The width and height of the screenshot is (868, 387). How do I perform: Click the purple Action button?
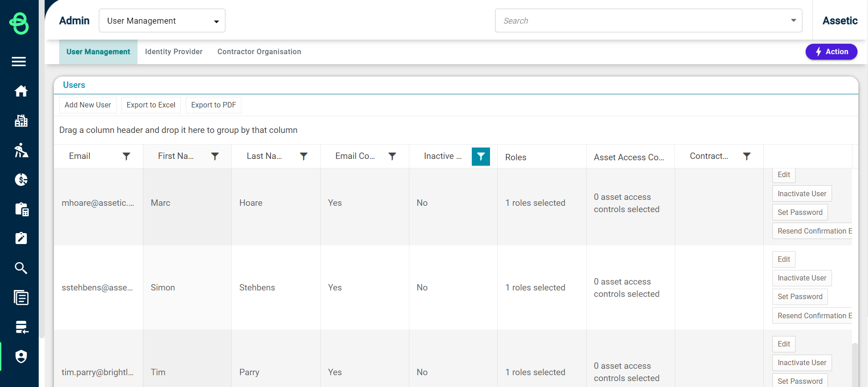[x=832, y=52]
